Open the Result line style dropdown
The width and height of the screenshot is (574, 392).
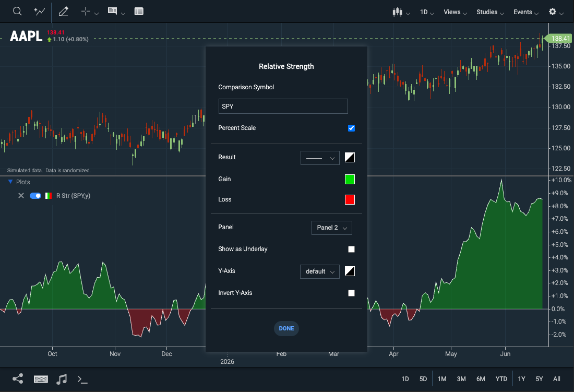320,158
